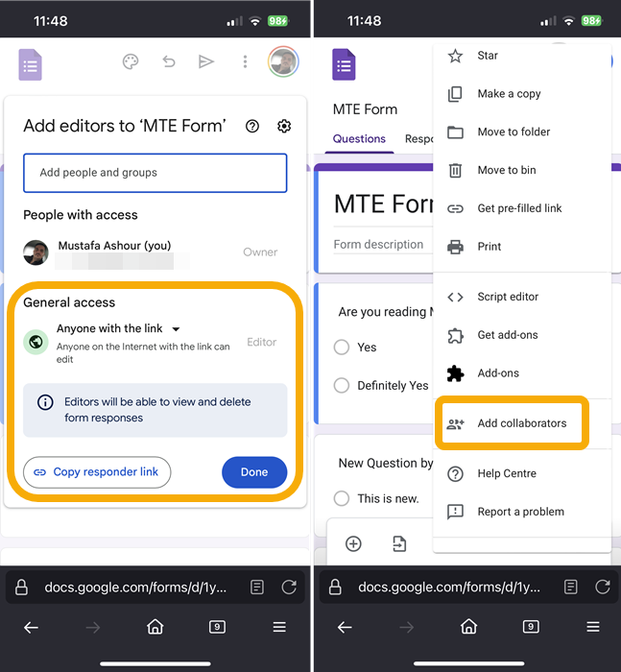
Task: Select Move to folder menu item
Action: (x=522, y=132)
